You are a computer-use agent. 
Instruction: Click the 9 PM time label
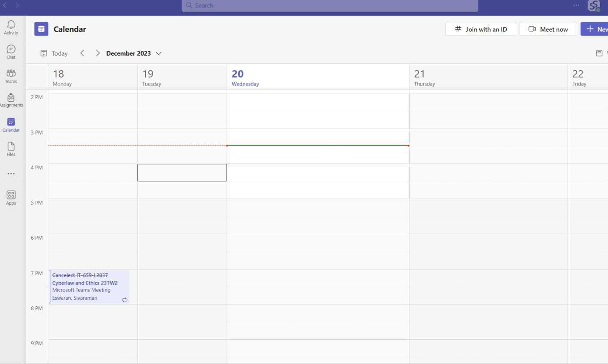pyautogui.click(x=37, y=343)
